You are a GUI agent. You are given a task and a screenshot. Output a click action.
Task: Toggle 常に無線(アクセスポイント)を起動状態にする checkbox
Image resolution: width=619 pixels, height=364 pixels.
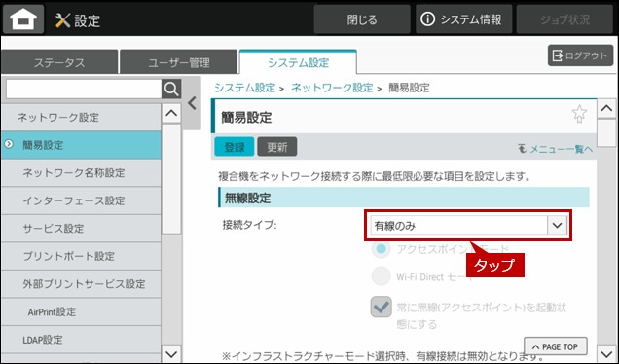[381, 308]
